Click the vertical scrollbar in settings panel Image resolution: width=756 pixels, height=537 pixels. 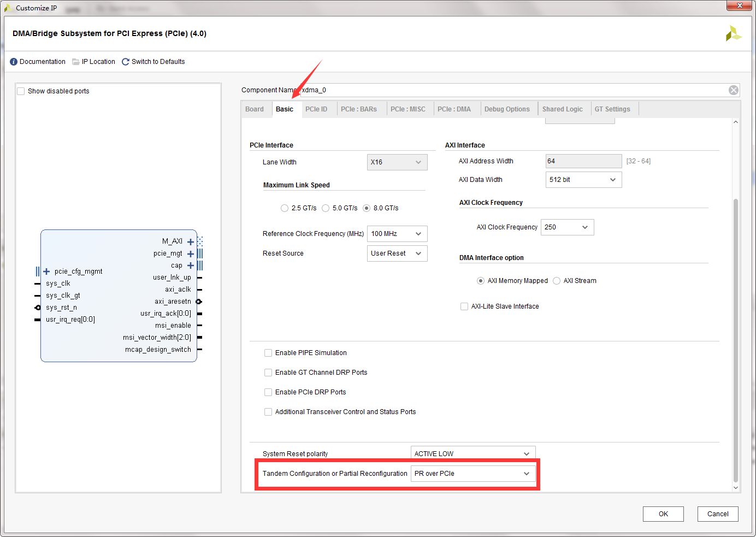[x=735, y=339]
